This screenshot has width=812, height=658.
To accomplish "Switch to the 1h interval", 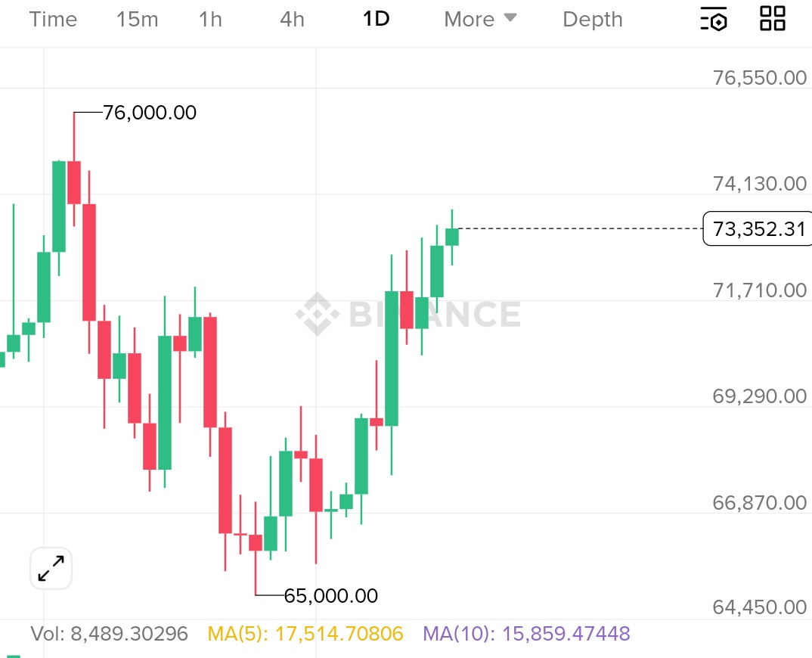I will click(210, 19).
